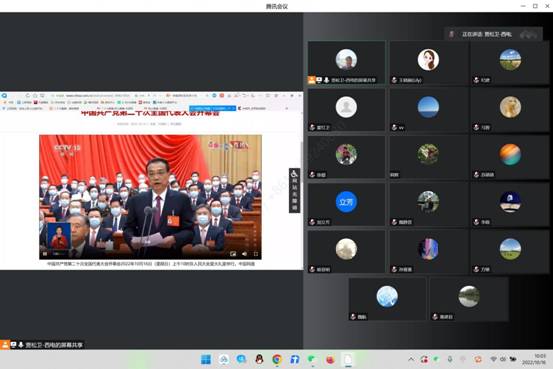Open the Windows Start menu
This screenshot has height=369, width=553.
pyautogui.click(x=206, y=359)
